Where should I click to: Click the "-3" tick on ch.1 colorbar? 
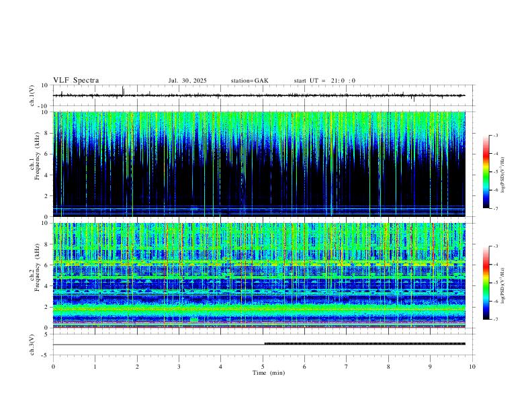495,135
